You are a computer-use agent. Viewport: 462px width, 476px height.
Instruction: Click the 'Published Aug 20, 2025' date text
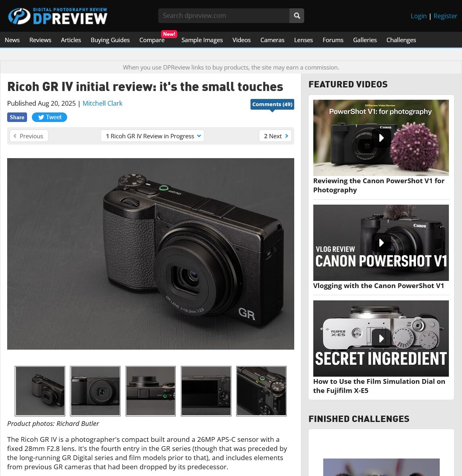pos(41,103)
